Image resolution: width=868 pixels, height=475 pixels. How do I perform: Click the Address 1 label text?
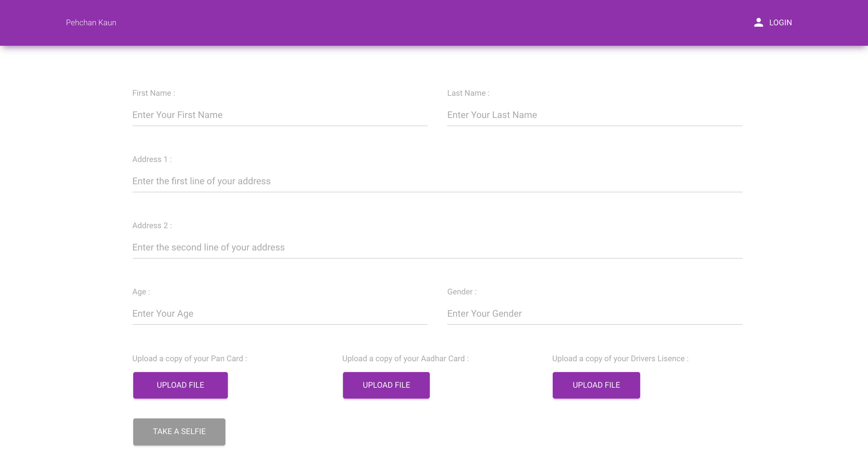click(152, 160)
